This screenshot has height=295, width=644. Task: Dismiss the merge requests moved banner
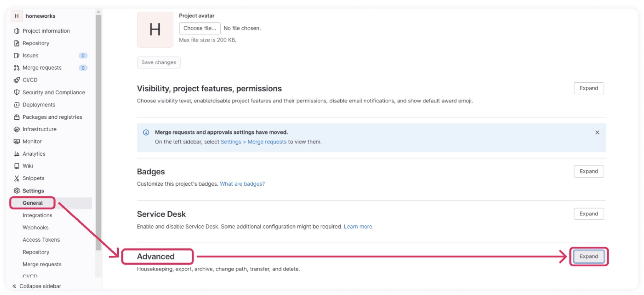coord(597,132)
